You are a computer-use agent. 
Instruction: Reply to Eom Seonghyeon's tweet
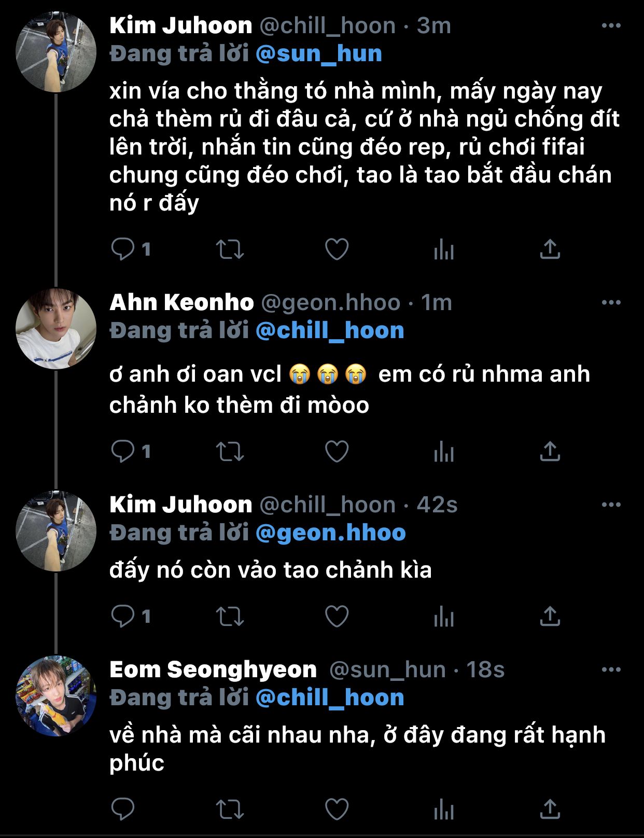(x=123, y=809)
